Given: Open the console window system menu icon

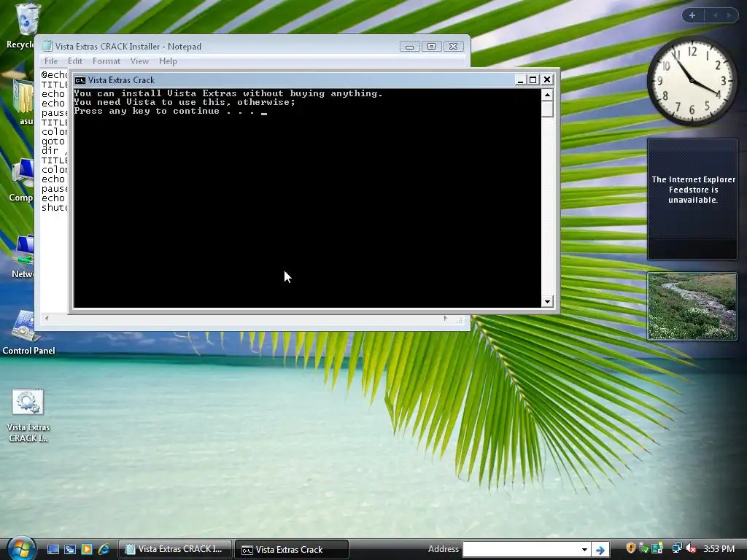Looking at the screenshot, I should 80,80.
